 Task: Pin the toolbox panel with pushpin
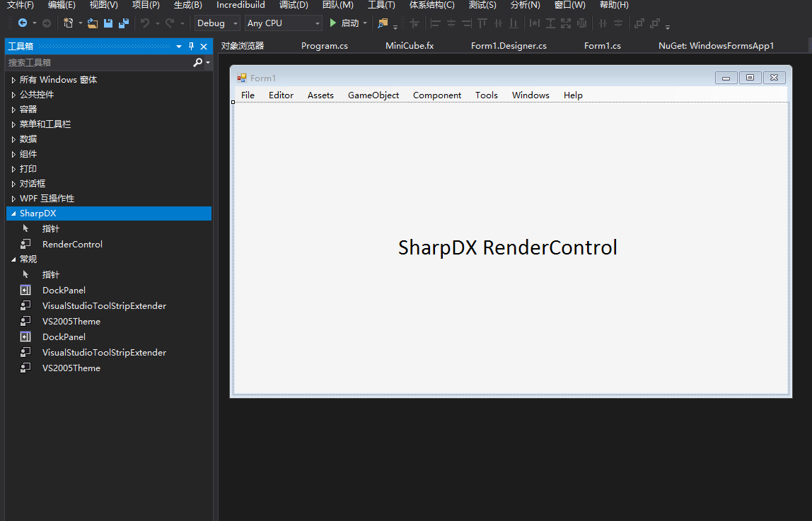[191, 46]
